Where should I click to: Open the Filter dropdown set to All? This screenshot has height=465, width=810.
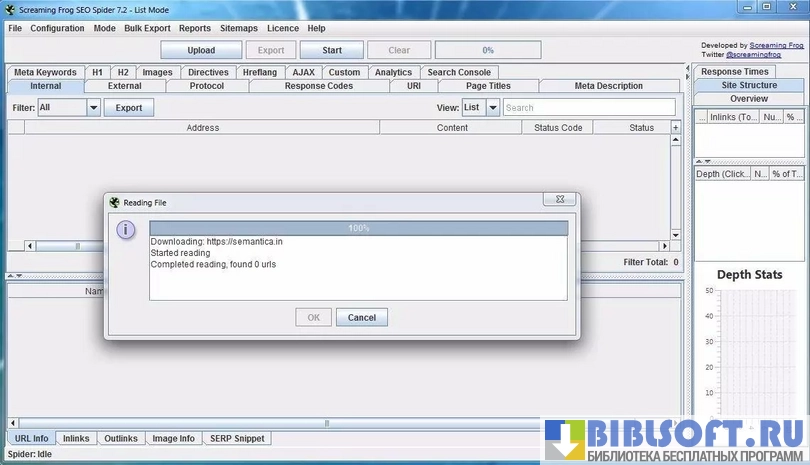pyautogui.click(x=94, y=108)
